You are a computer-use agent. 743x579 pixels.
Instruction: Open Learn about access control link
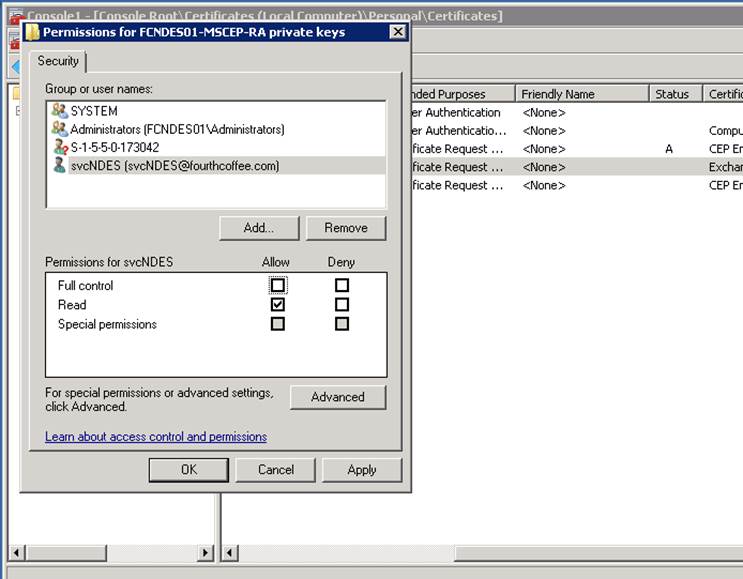pyautogui.click(x=156, y=437)
